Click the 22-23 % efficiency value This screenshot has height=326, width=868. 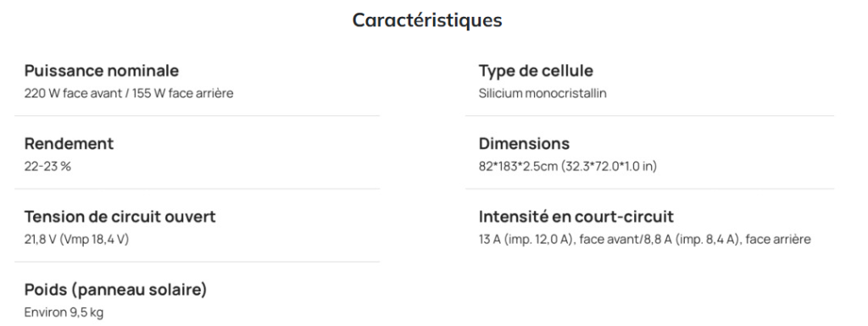coord(47,166)
